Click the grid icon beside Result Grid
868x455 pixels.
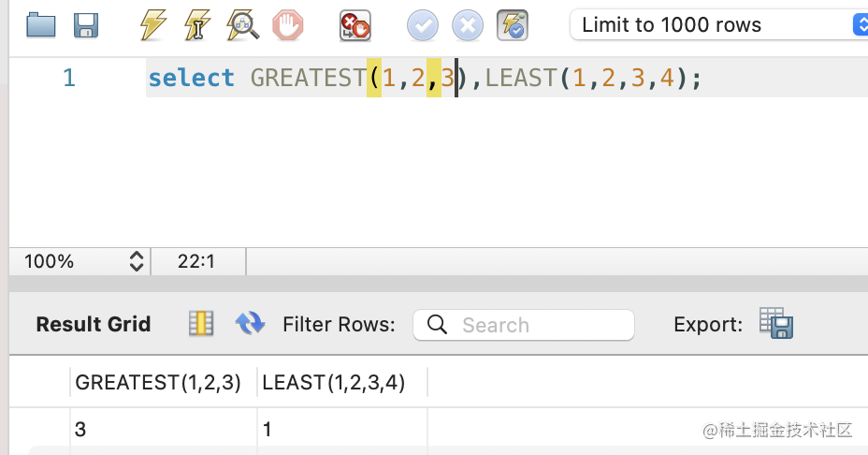[201, 324]
